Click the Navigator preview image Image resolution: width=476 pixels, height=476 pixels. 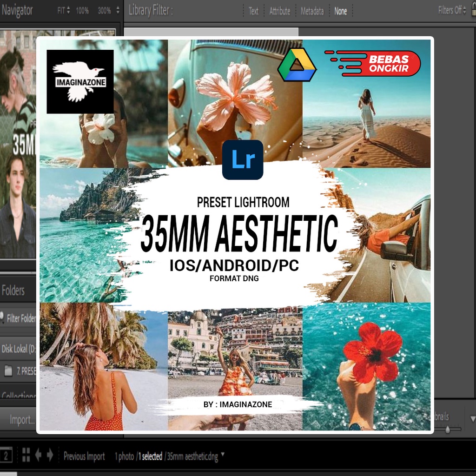(18, 144)
